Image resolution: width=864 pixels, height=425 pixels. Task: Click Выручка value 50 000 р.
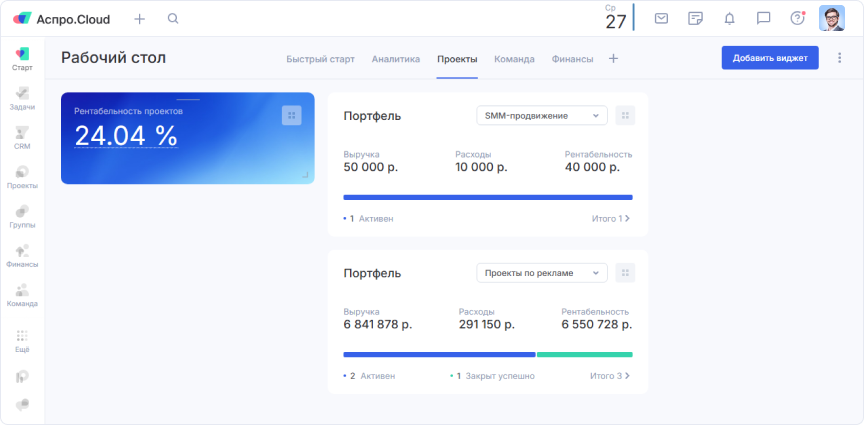(370, 168)
